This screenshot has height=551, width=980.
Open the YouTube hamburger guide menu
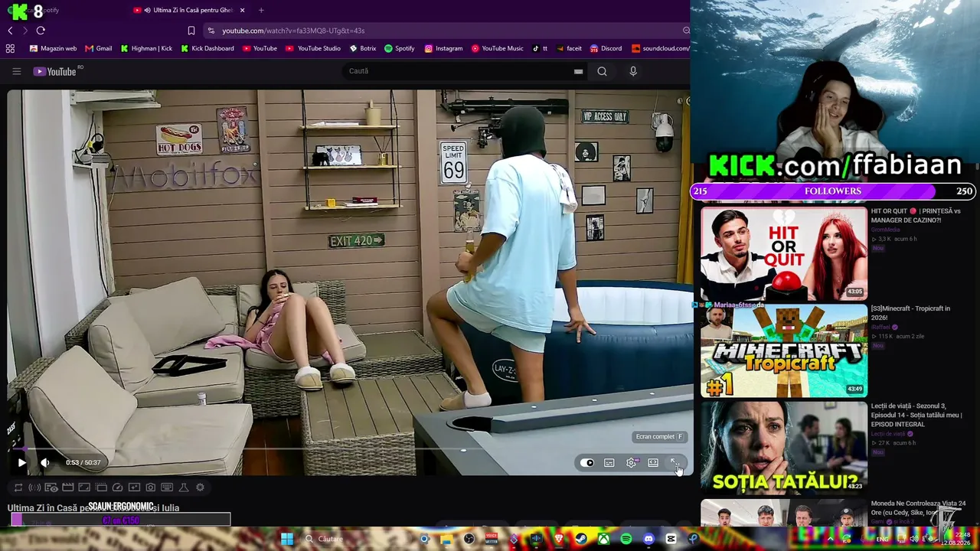click(x=16, y=71)
